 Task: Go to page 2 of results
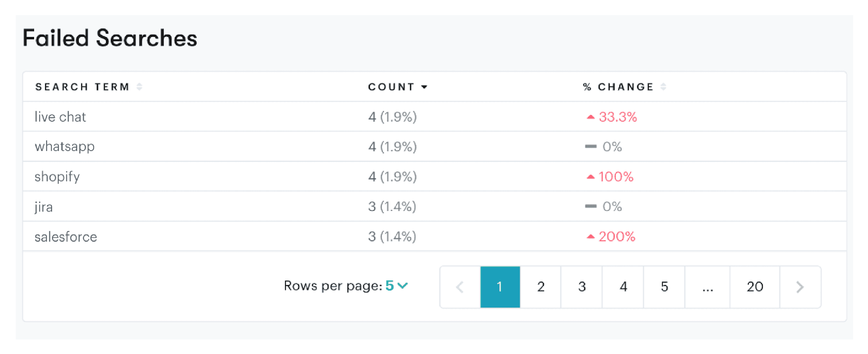541,287
